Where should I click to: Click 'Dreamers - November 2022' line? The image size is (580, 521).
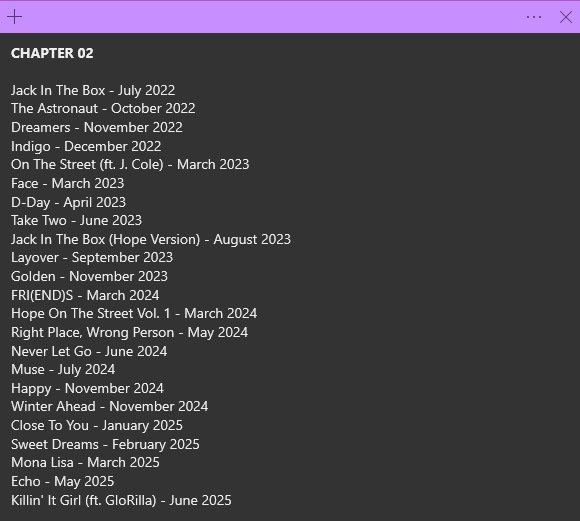click(x=97, y=128)
